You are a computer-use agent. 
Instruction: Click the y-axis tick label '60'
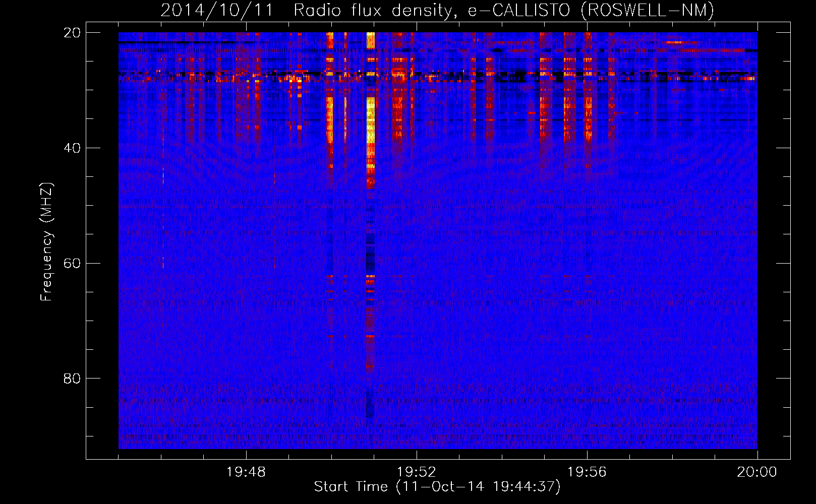coord(72,264)
